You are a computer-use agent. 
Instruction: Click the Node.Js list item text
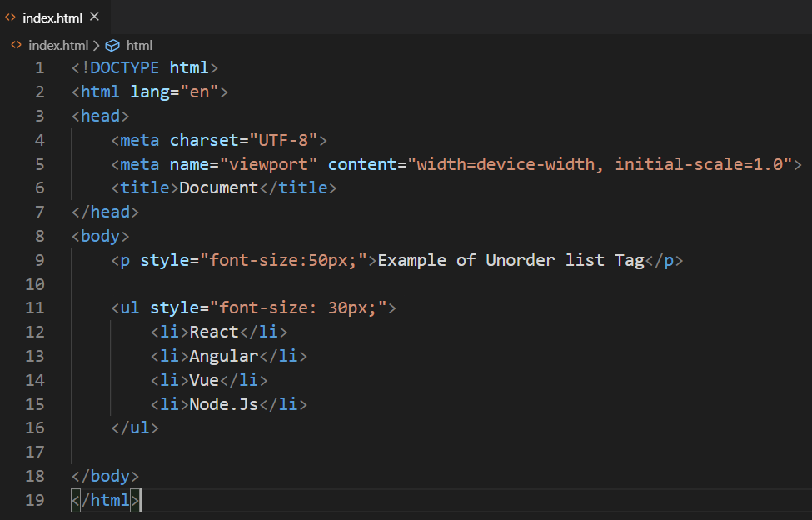[224, 404]
